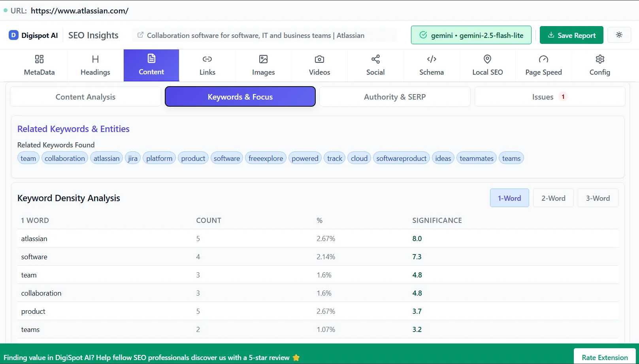Click the Rate Extension button
The height and width of the screenshot is (364, 639).
(604, 357)
